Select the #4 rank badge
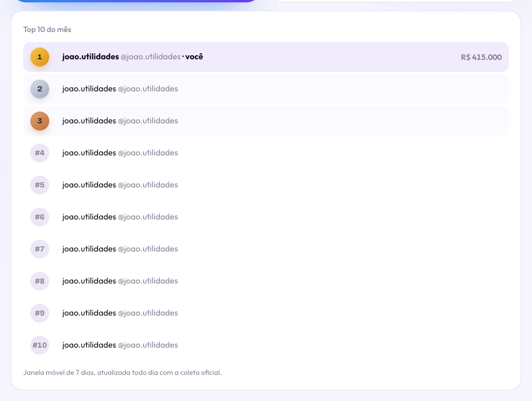 40,153
